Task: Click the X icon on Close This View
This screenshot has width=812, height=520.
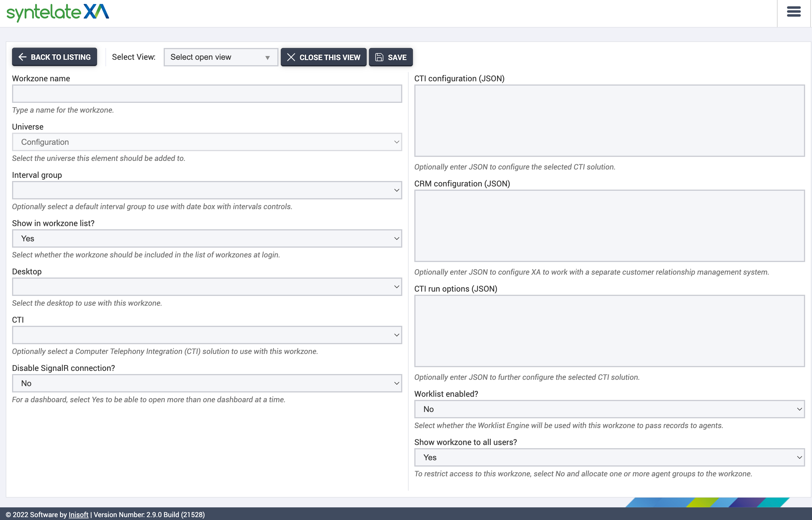Action: tap(291, 57)
